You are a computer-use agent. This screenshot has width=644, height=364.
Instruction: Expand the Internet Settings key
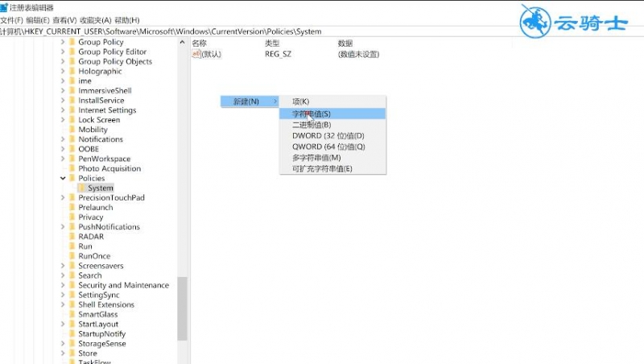click(63, 110)
